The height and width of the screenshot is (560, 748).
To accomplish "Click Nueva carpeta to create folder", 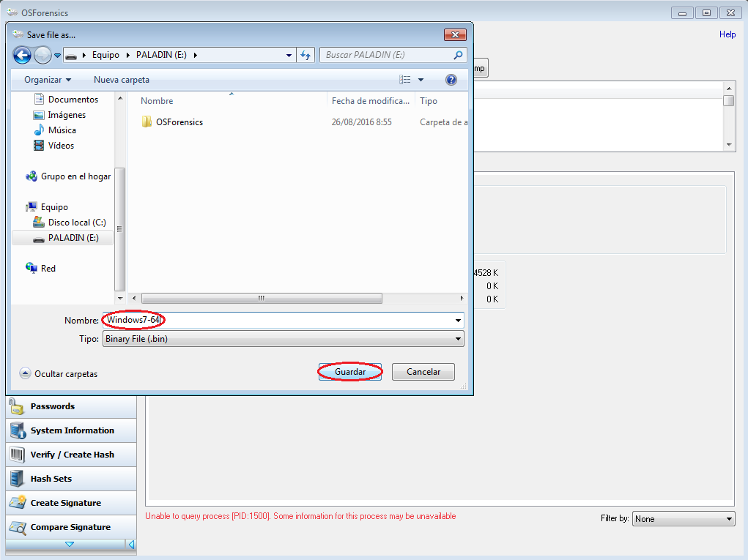I will [122, 80].
